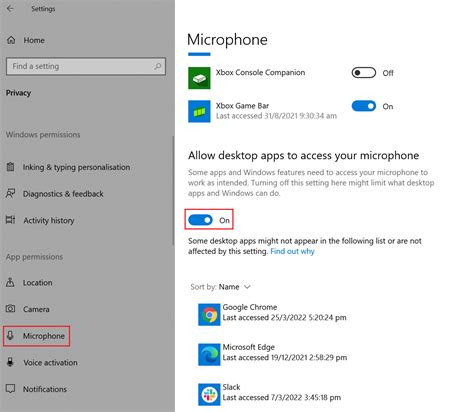Open the Sort by Name dropdown
The height and width of the screenshot is (412, 474).
(220, 287)
